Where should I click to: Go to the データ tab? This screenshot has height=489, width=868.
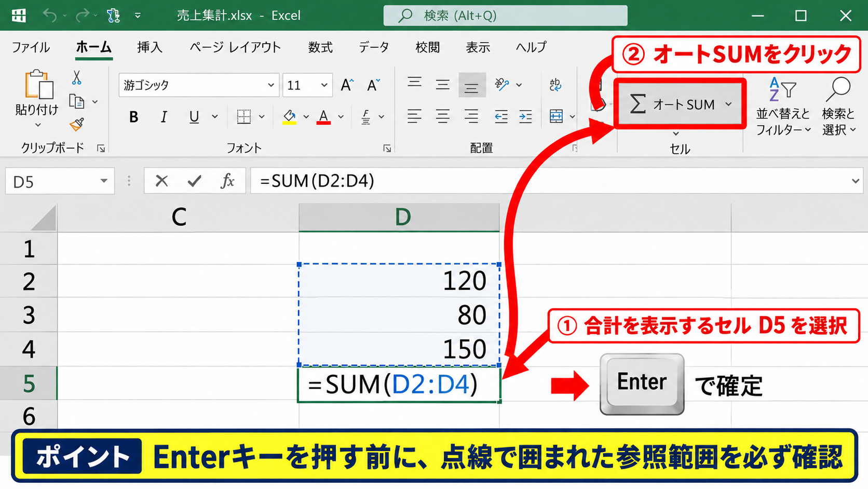point(374,47)
